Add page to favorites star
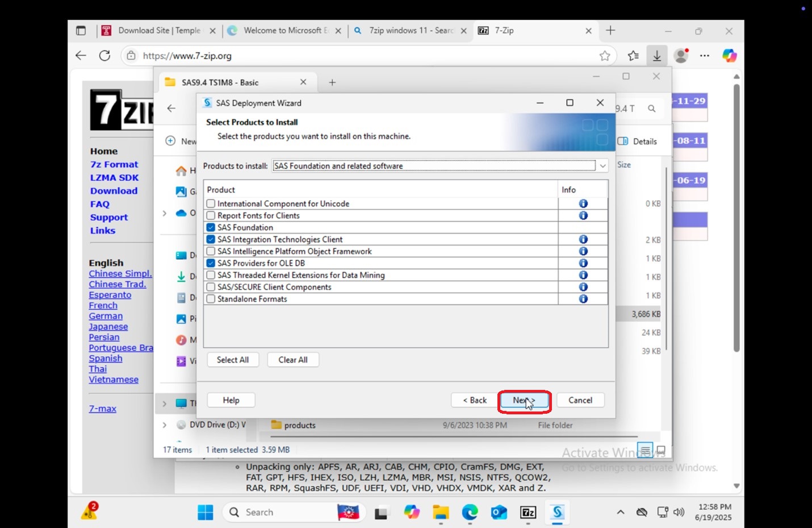Image resolution: width=812 pixels, height=528 pixels. click(x=605, y=56)
